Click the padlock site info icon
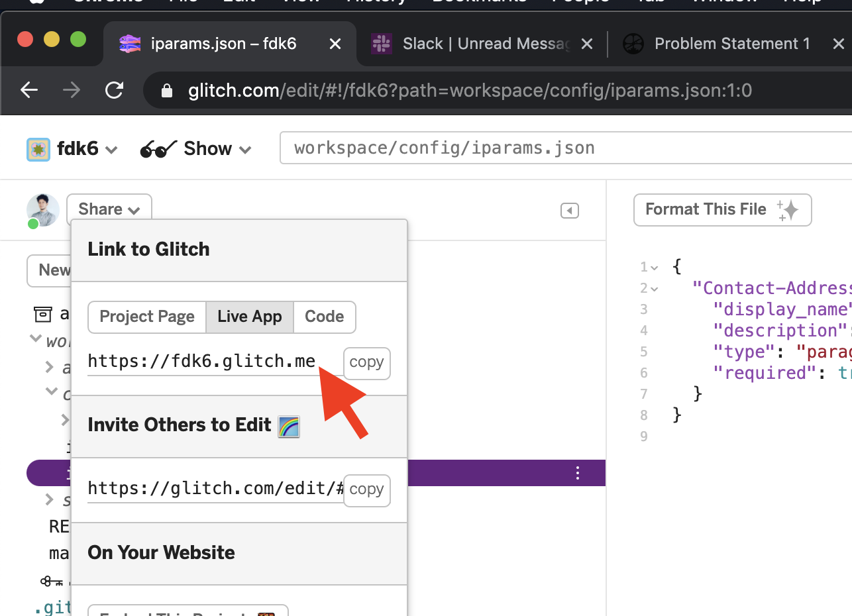The height and width of the screenshot is (616, 852). [167, 90]
